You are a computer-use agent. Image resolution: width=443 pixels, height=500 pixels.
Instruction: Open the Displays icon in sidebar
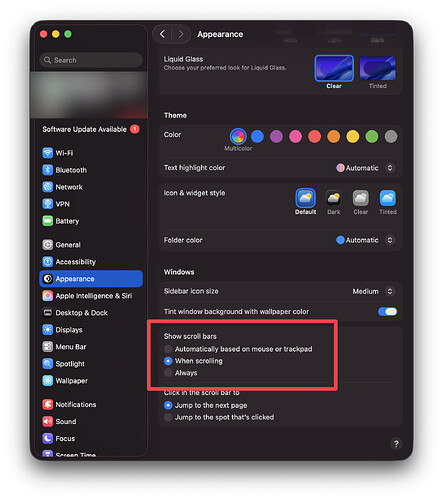47,330
